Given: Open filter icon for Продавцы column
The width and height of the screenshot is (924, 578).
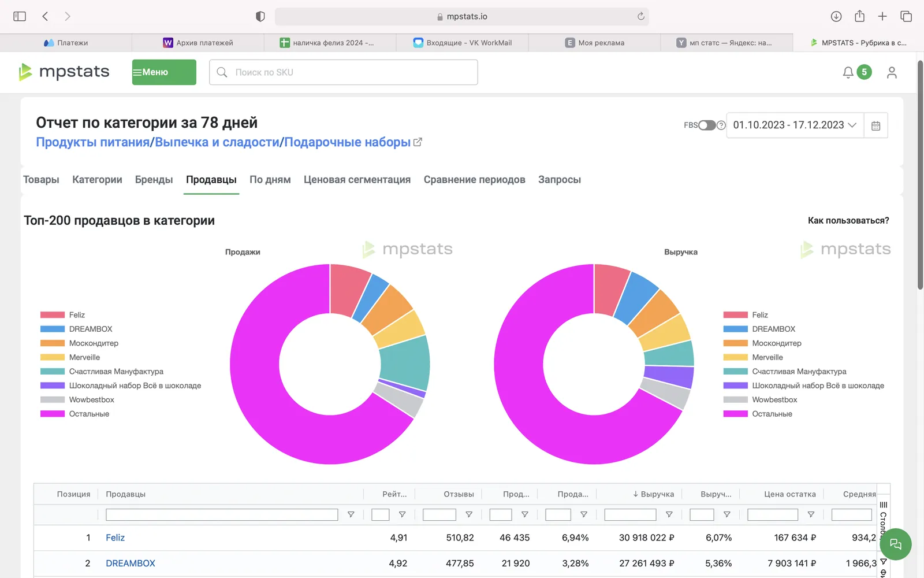Looking at the screenshot, I should coord(351,514).
